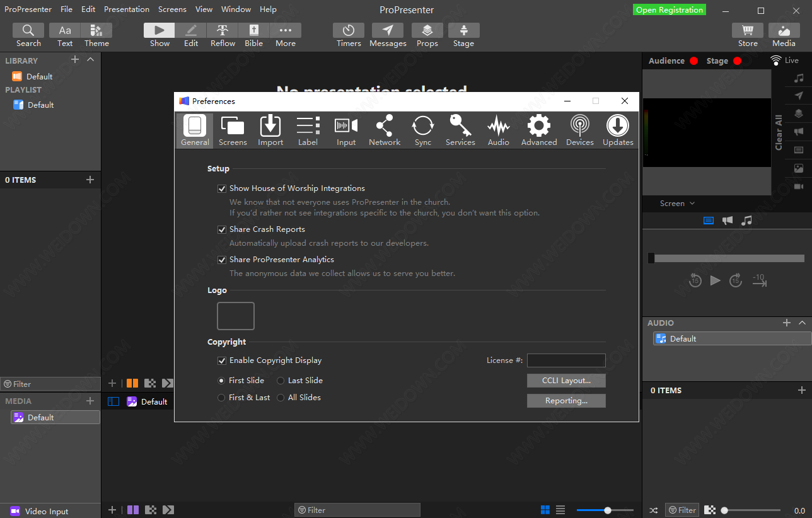
Task: Play the audio transport
Action: (x=715, y=280)
